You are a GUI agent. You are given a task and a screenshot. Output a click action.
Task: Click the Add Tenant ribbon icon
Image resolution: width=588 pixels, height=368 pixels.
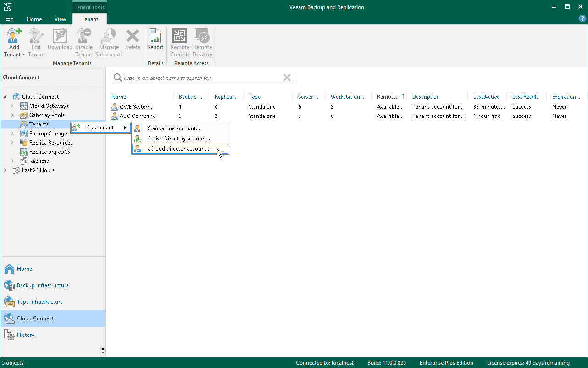click(x=14, y=36)
